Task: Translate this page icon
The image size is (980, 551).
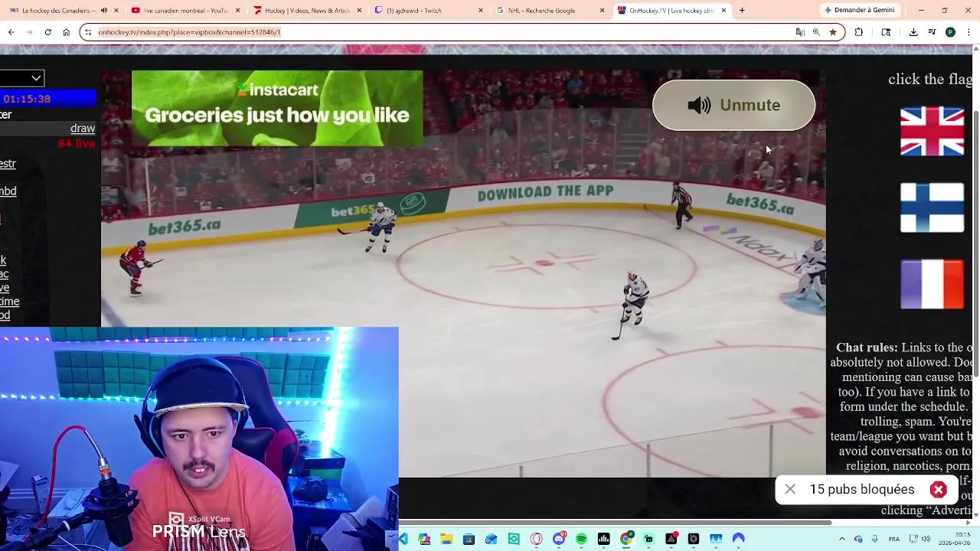Action: click(x=800, y=32)
